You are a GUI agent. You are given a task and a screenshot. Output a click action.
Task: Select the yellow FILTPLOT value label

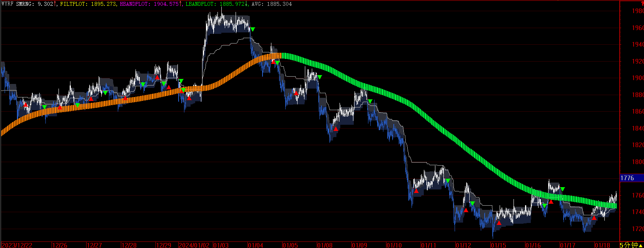(x=88, y=4)
